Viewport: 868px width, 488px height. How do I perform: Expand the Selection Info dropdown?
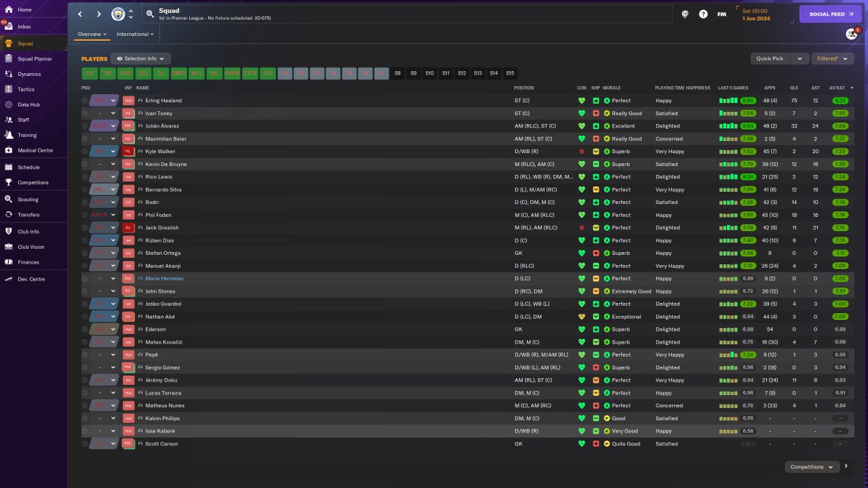(140, 59)
